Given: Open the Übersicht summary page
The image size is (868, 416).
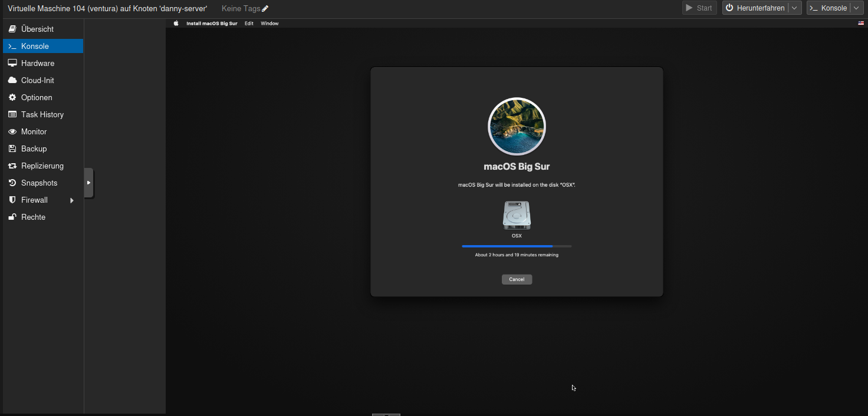Looking at the screenshot, I should click(43, 29).
